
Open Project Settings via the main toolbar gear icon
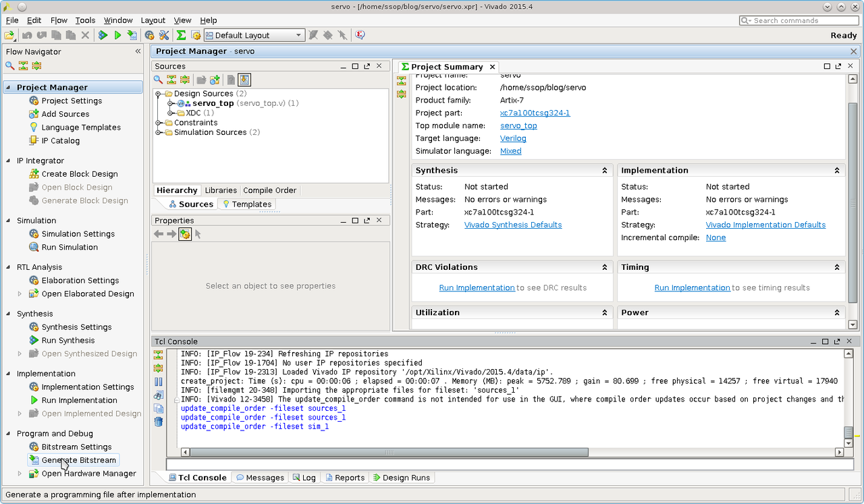[x=149, y=35]
